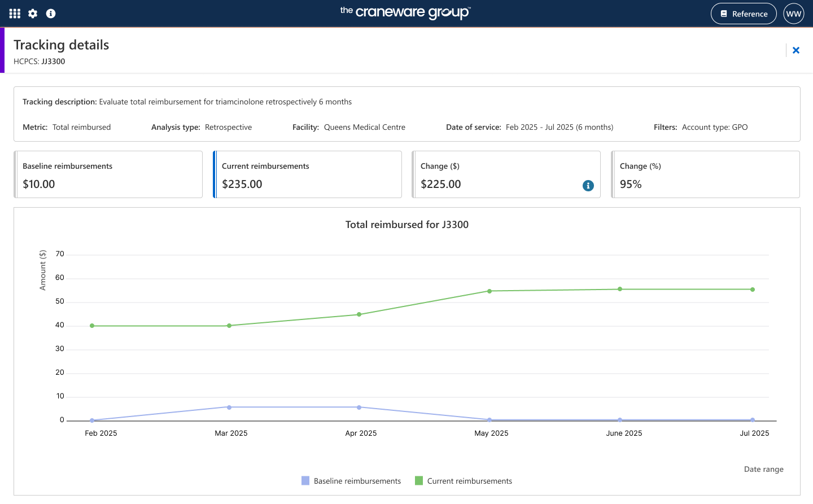Click the tracking description text
813x504 pixels.
tap(225, 102)
